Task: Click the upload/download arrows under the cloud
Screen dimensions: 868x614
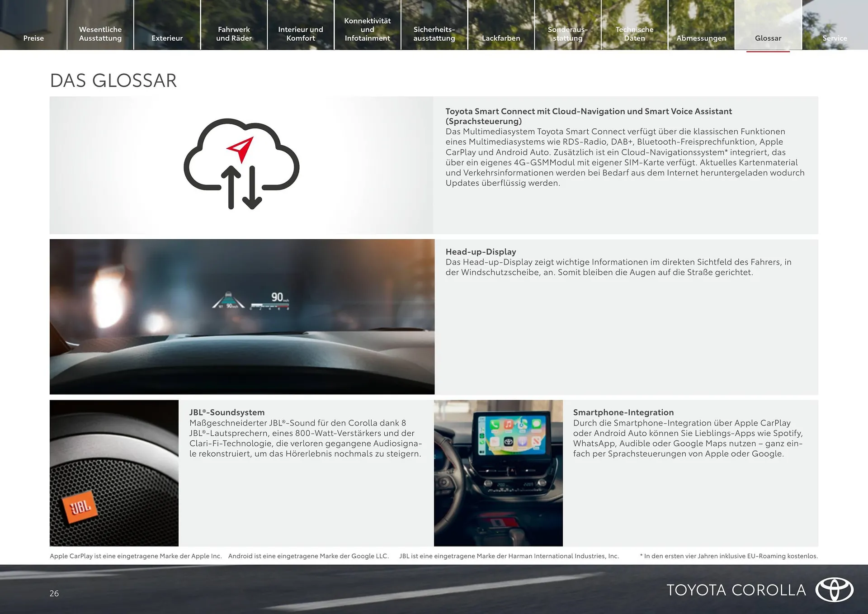Action: pos(241,190)
